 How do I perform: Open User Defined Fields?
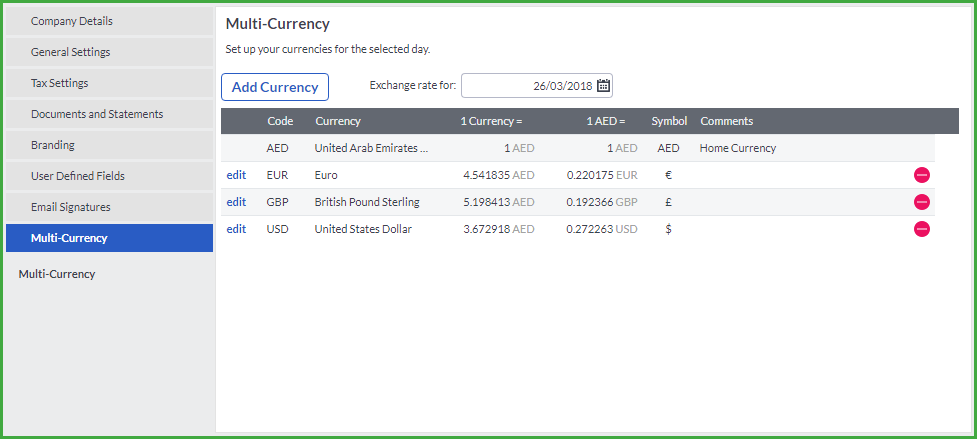(x=109, y=176)
